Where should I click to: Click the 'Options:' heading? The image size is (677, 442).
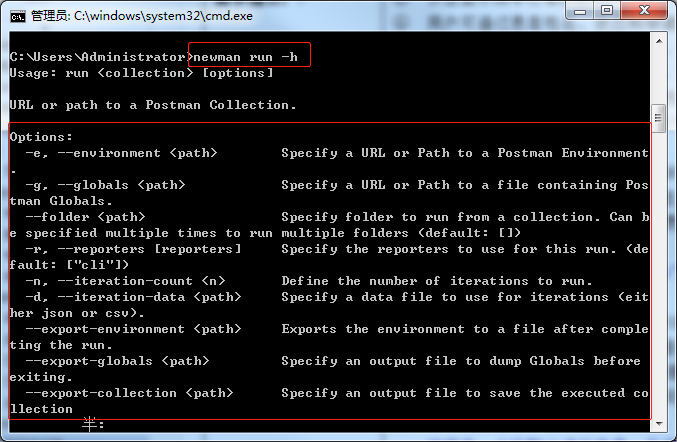pyautogui.click(x=41, y=137)
